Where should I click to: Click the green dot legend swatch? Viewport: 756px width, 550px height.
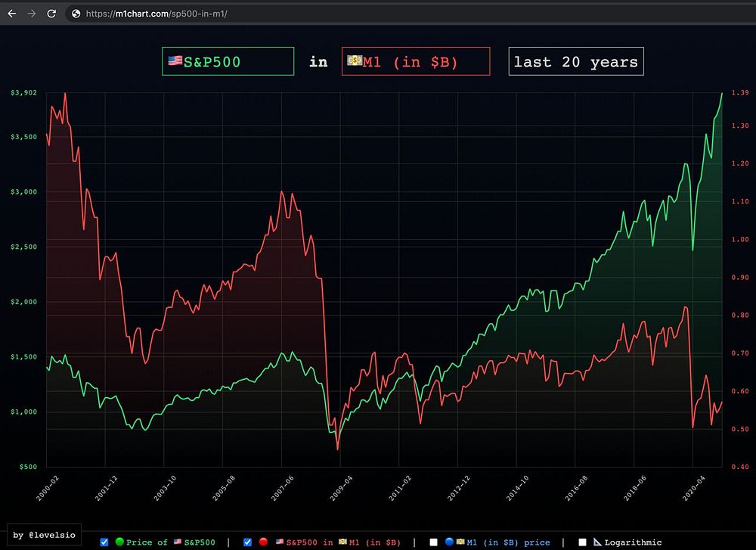(x=119, y=542)
